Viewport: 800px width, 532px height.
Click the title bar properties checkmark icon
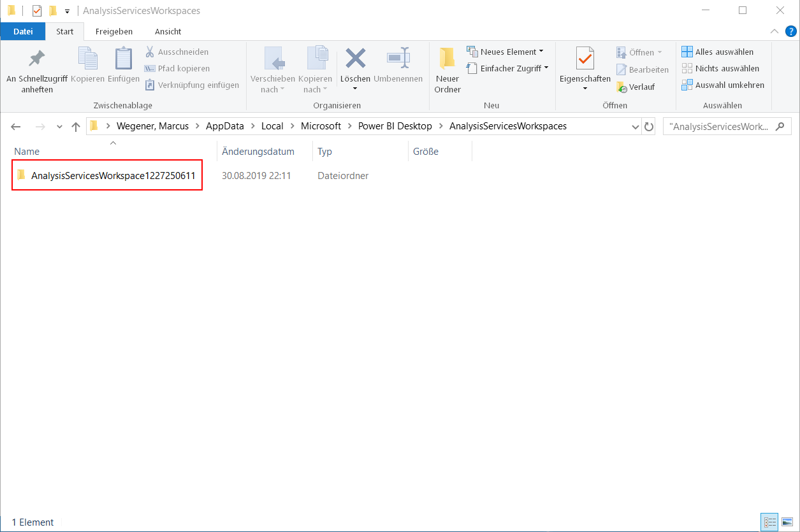(x=36, y=11)
